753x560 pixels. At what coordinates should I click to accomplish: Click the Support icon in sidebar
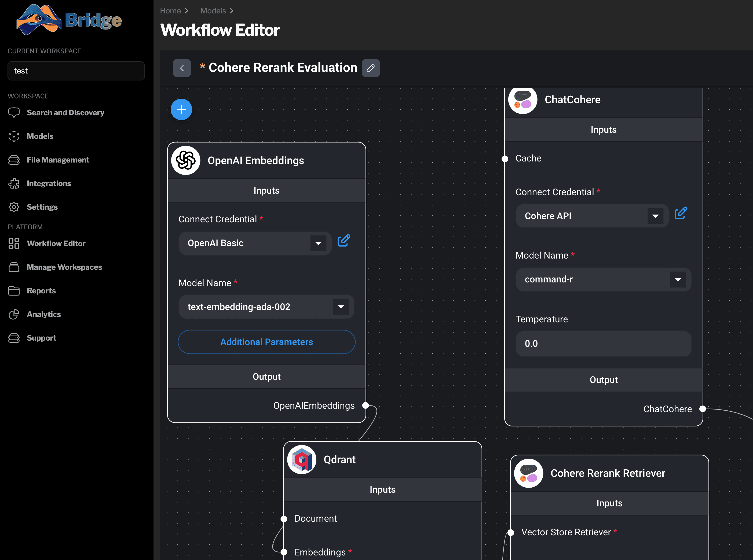click(14, 338)
